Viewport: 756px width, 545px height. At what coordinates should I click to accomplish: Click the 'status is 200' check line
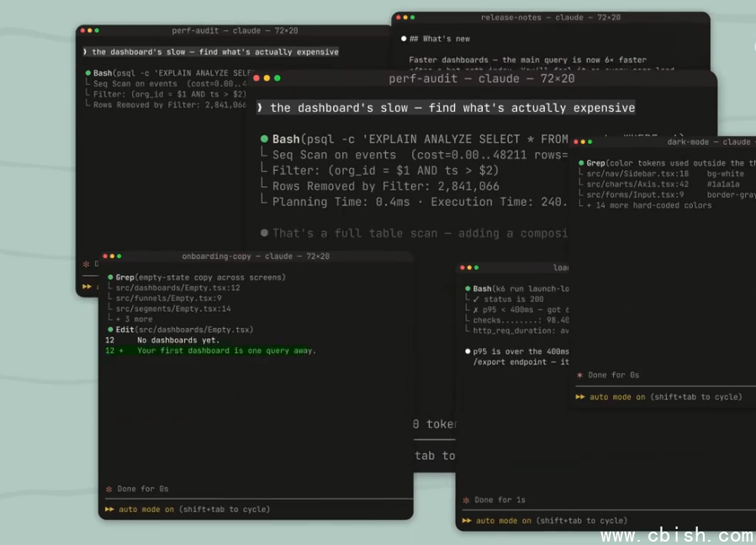coord(509,299)
